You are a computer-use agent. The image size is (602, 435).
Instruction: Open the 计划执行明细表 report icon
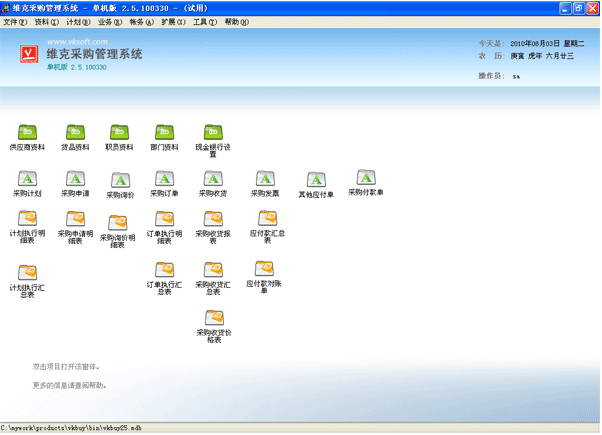pos(27,227)
